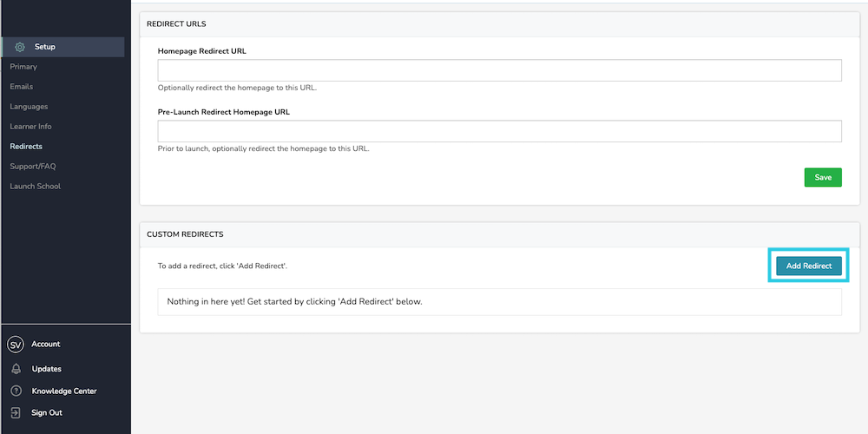
Task: Open the Languages section
Action: click(29, 106)
